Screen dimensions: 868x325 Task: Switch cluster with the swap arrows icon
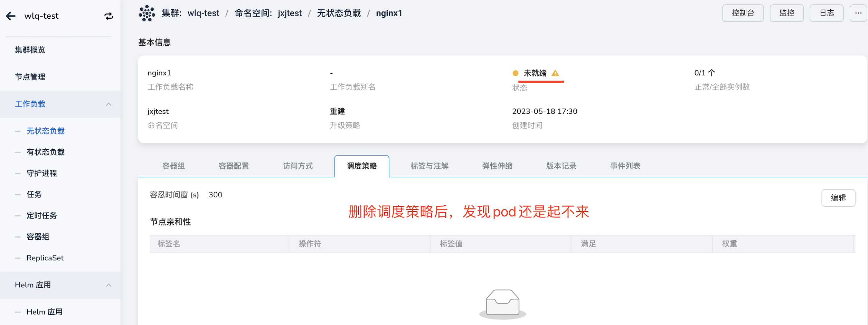109,16
